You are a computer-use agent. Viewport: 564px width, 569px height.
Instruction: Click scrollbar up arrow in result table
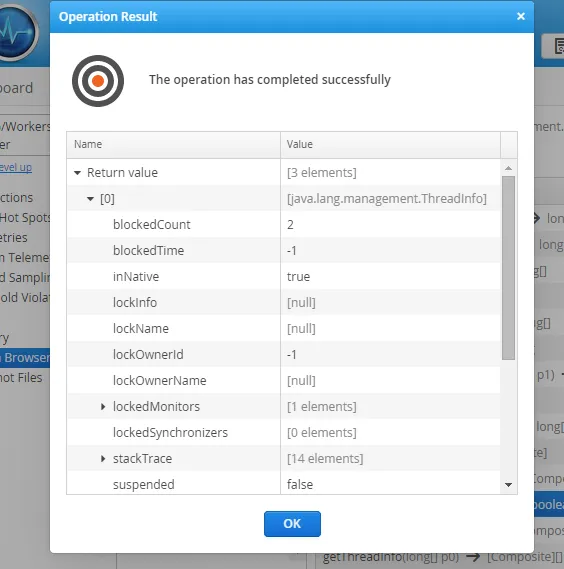point(508,168)
